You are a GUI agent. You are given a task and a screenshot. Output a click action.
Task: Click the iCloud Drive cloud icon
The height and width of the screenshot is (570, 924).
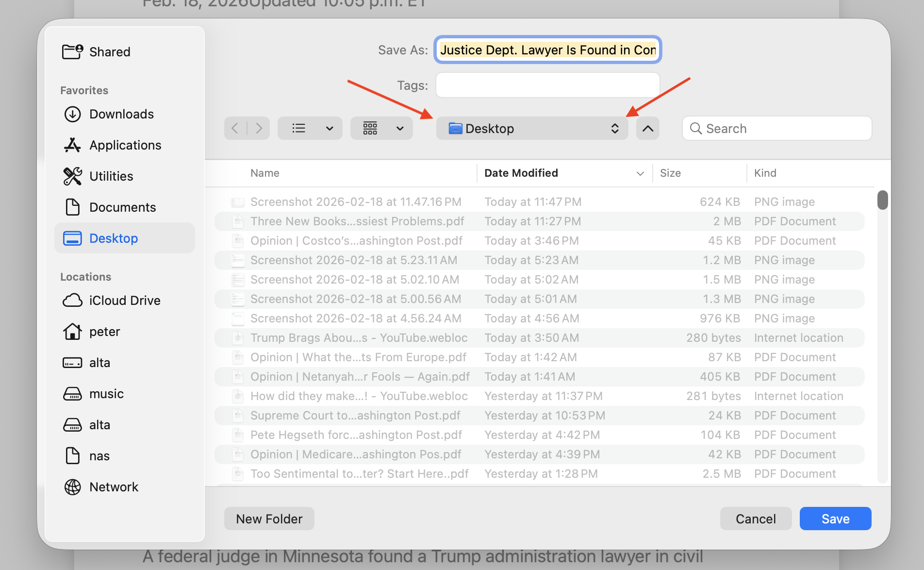pos(72,301)
